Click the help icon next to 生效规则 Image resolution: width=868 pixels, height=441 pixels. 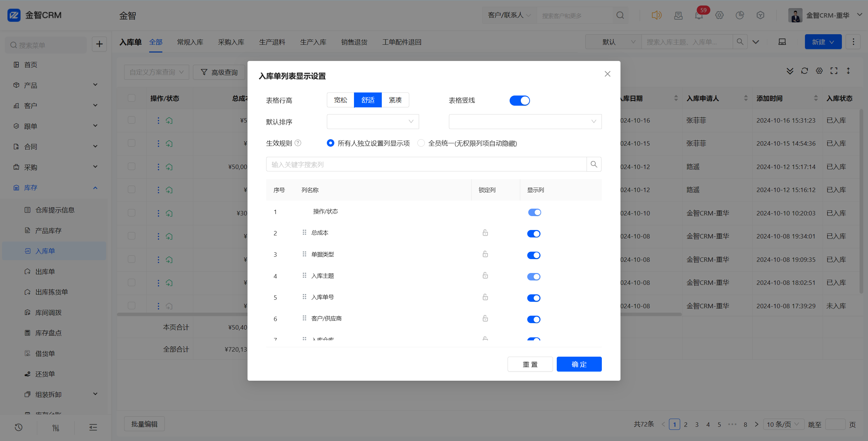coord(298,143)
